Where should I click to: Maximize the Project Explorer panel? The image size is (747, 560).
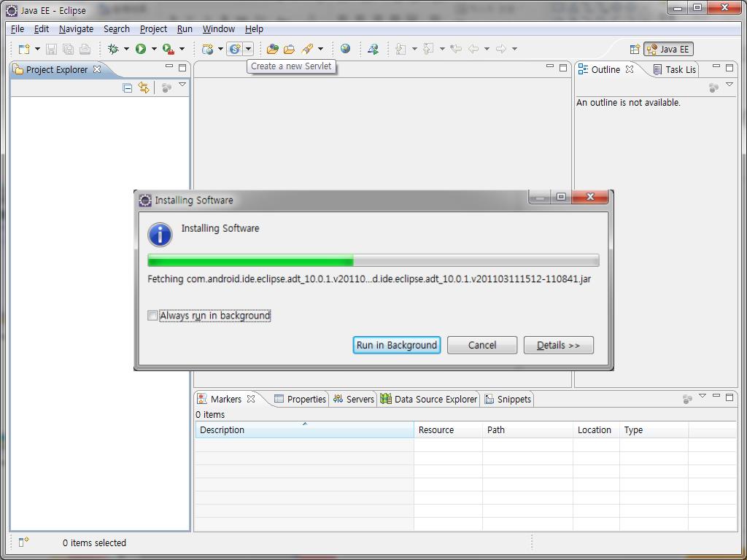[x=182, y=68]
